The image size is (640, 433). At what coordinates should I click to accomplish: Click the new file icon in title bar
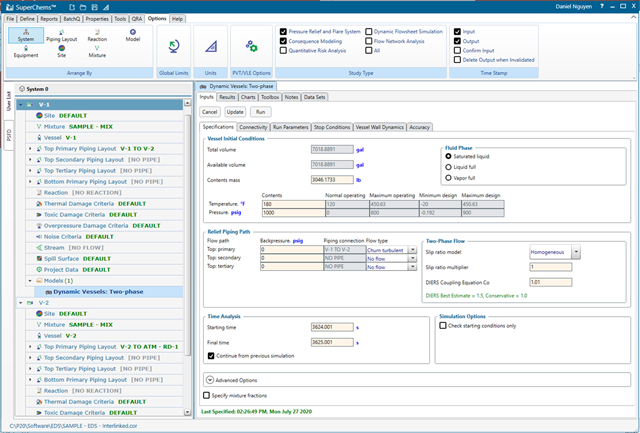pyautogui.click(x=72, y=7)
